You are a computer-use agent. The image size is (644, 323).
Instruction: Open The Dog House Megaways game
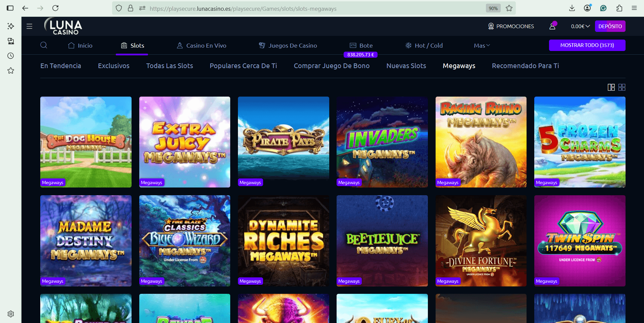pyautogui.click(x=86, y=142)
